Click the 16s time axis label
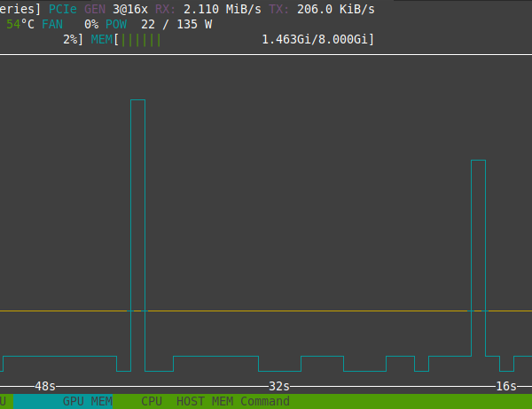This screenshot has height=409, width=532. (506, 386)
